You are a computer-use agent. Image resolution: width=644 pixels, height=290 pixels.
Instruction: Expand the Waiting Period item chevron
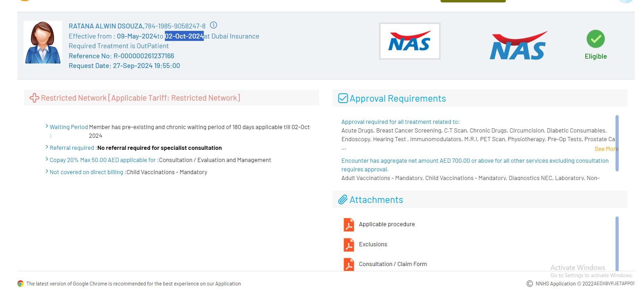(x=47, y=126)
